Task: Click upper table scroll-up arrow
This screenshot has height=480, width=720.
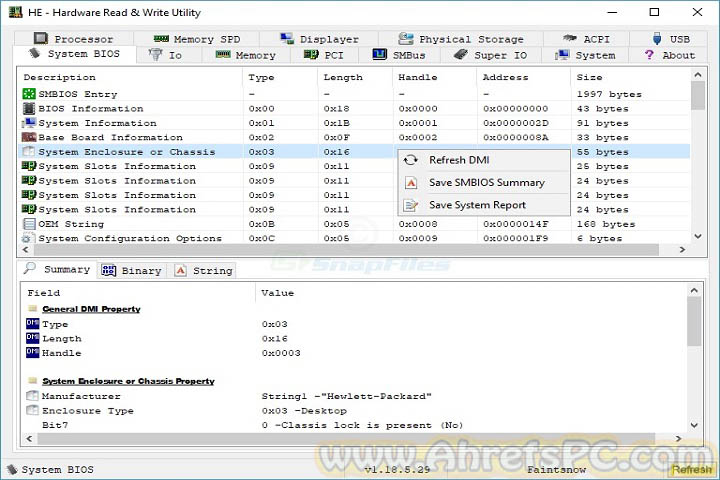Action: tap(698, 74)
